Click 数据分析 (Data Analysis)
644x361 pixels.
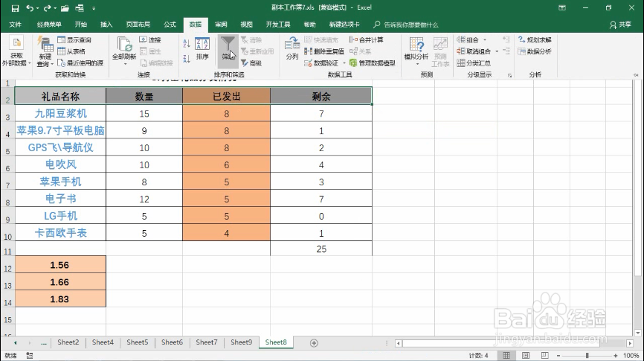[535, 51]
